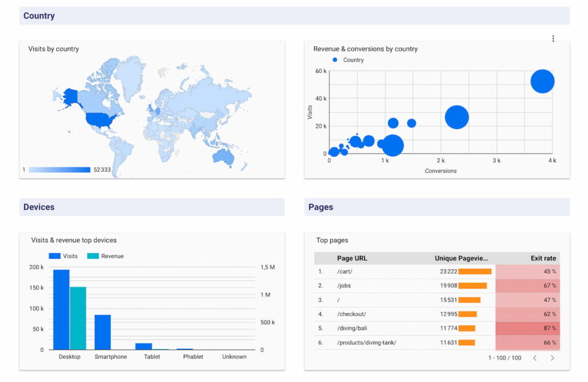Image resolution: width=588 pixels, height=382 pixels.
Task: Click the pagination label 1 - 100 / 100
Action: pyautogui.click(x=504, y=357)
